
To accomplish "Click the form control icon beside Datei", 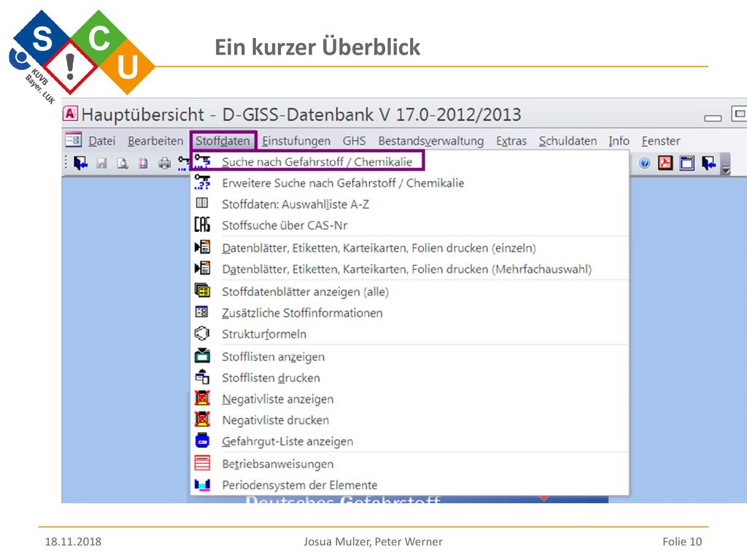I will [x=74, y=140].
